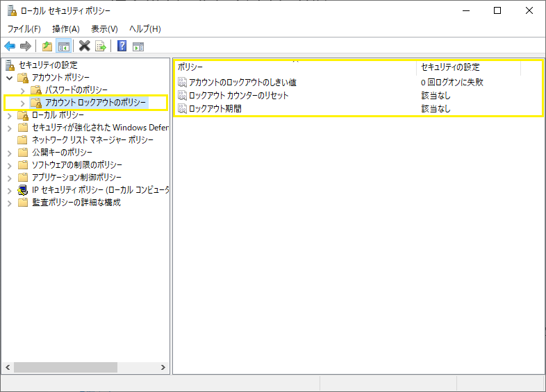Click the Export list toolbar icon
This screenshot has width=546, height=392.
pos(101,46)
